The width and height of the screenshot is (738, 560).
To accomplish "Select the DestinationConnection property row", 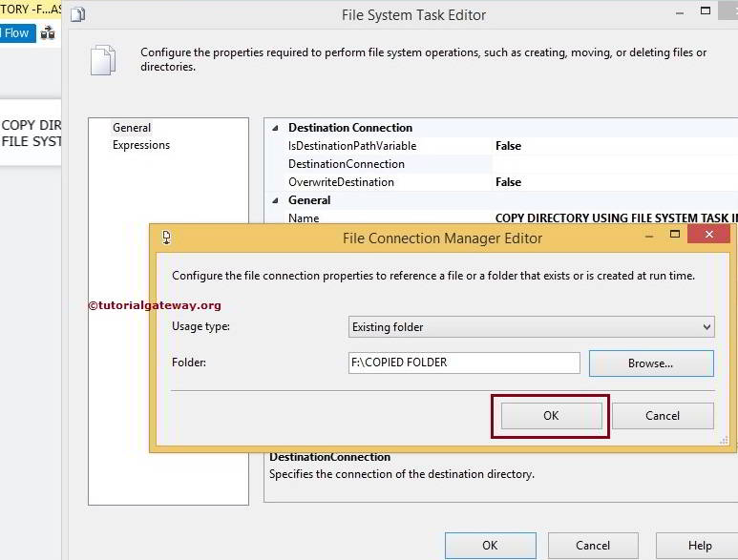I will click(x=501, y=164).
